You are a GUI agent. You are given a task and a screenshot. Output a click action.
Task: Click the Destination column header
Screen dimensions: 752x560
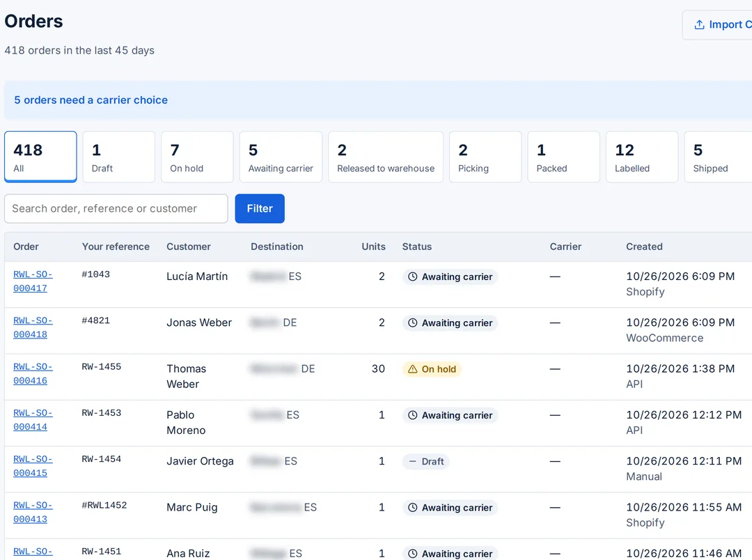coord(276,247)
